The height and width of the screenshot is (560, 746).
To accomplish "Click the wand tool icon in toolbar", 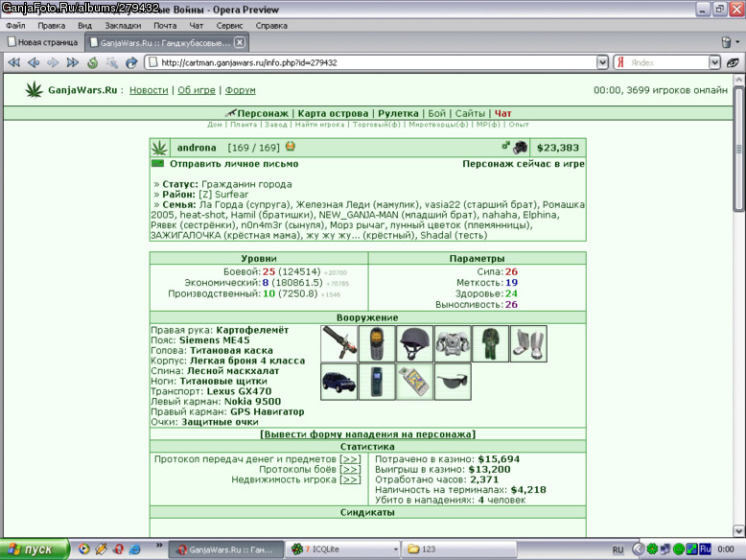I will tap(112, 62).
